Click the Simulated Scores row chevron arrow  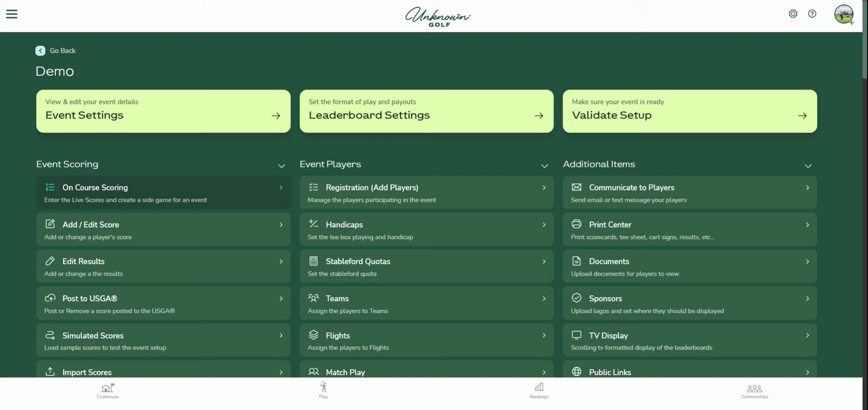(x=281, y=335)
